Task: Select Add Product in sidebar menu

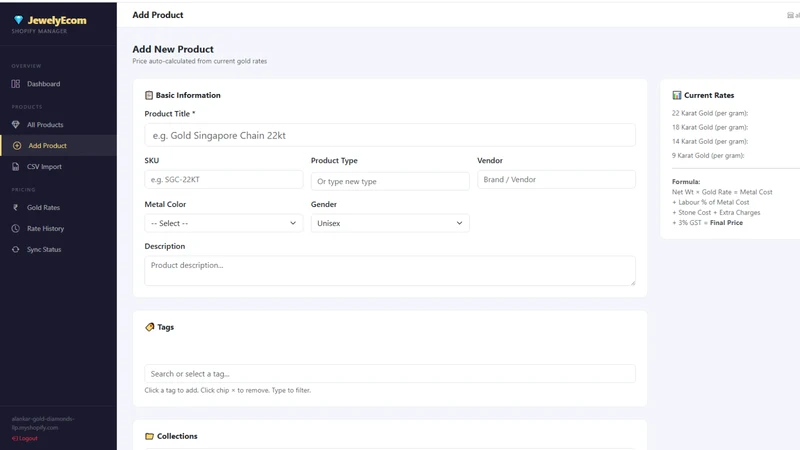Action: (58, 145)
